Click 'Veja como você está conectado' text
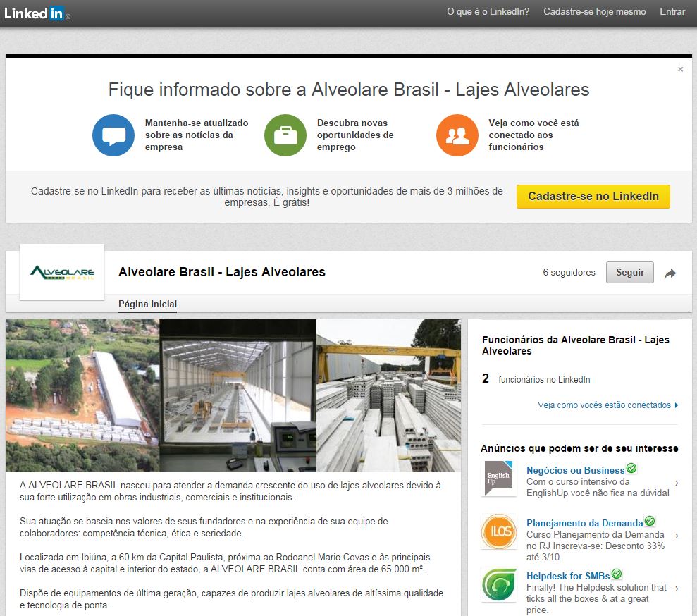The height and width of the screenshot is (616, 697). click(533, 135)
